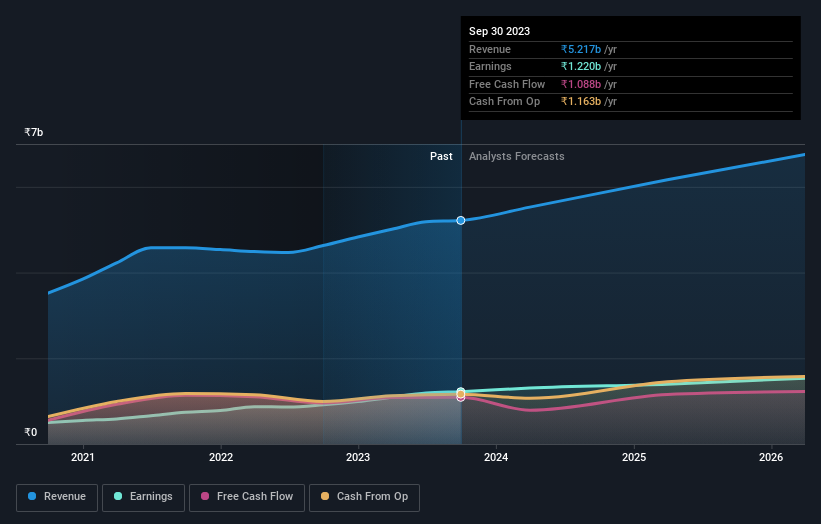821x524 pixels.
Task: Click the ₹0 y-axis label
Action: pyautogui.click(x=31, y=432)
